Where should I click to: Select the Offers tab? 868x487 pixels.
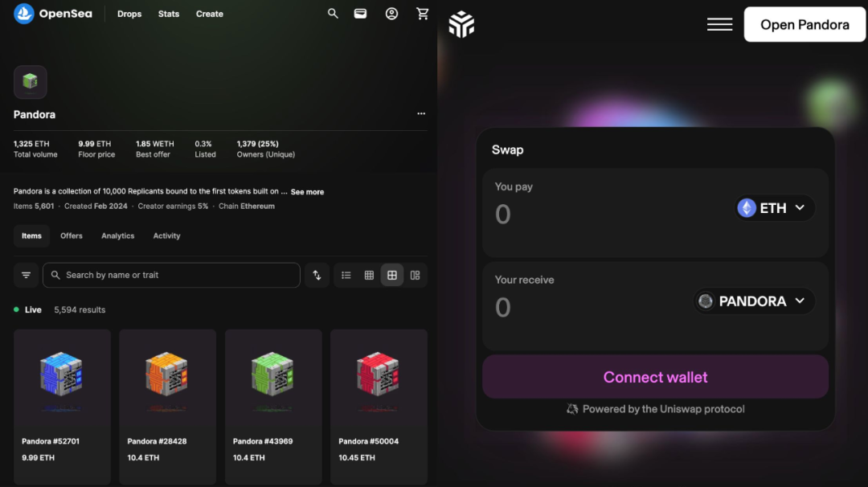click(x=72, y=235)
